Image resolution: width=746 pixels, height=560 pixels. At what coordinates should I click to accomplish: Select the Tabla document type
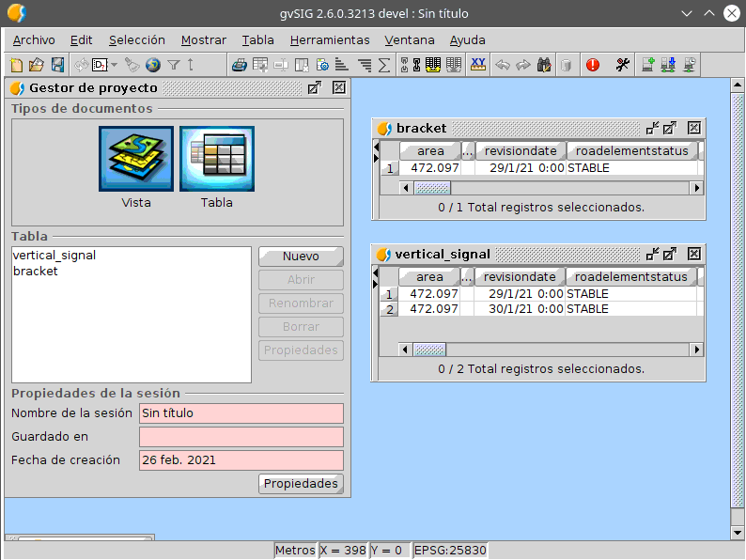click(x=217, y=159)
